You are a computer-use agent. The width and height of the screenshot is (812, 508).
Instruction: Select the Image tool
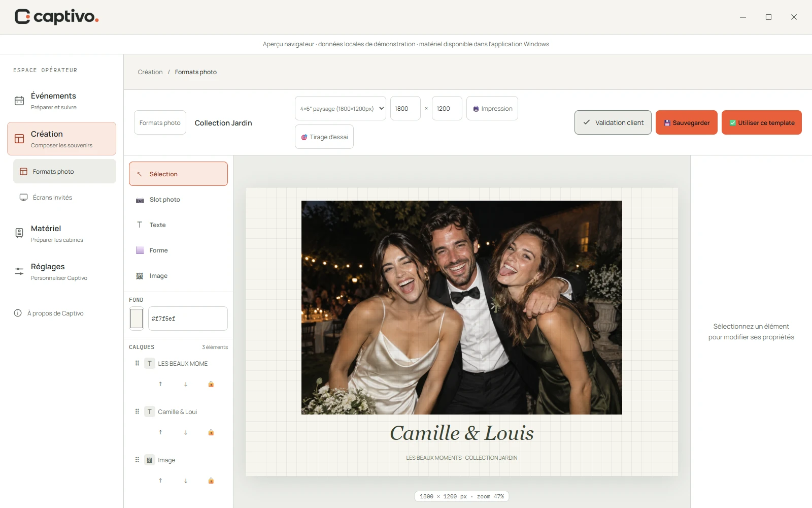[x=178, y=275]
